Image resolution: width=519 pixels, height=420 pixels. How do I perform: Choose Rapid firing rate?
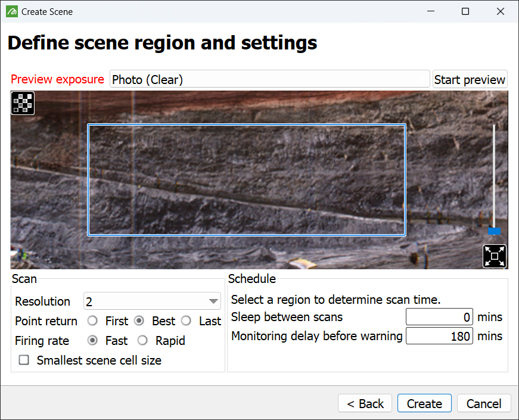pyautogui.click(x=142, y=340)
